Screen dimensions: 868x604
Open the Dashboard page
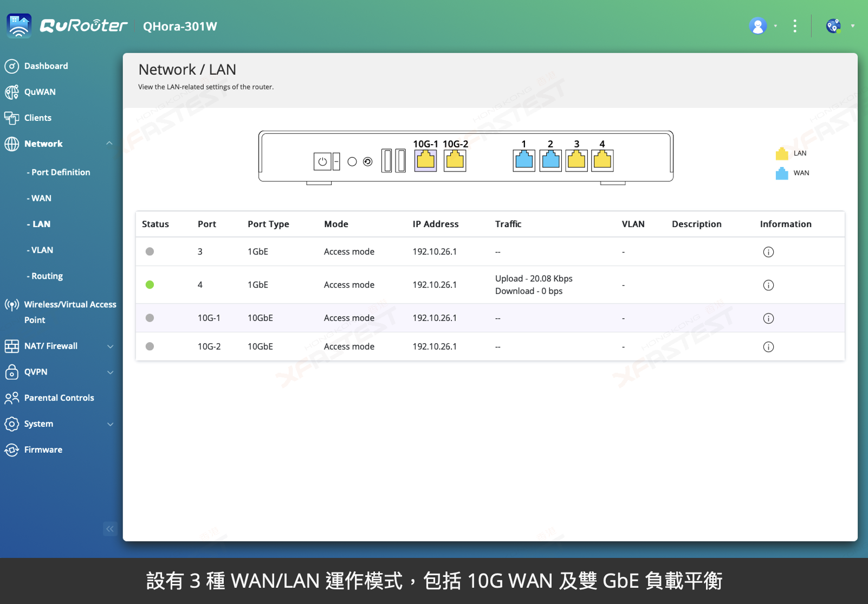tap(46, 66)
